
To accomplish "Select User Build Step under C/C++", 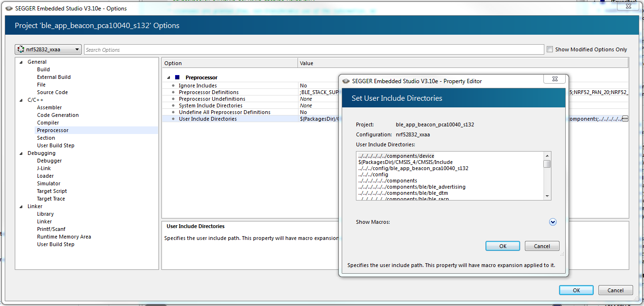I will tap(56, 145).
